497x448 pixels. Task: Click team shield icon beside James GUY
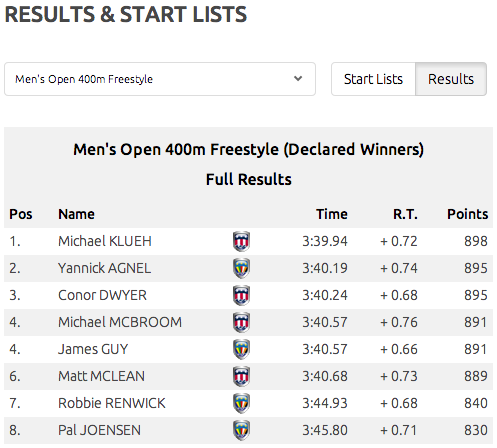tap(241, 349)
